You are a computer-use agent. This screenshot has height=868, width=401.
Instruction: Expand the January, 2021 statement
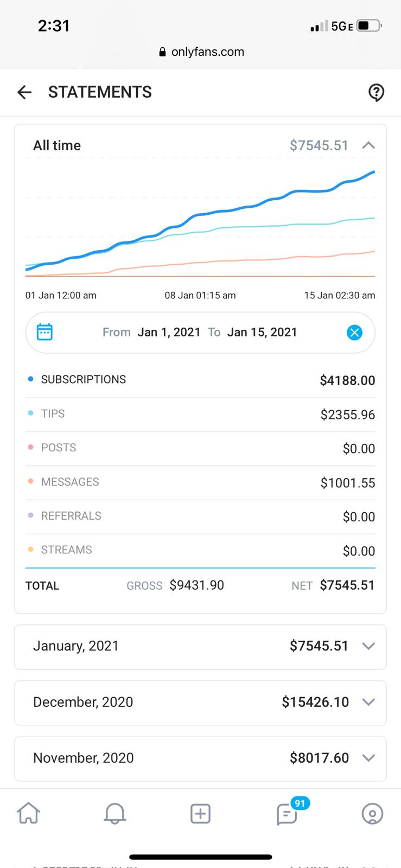(x=368, y=646)
